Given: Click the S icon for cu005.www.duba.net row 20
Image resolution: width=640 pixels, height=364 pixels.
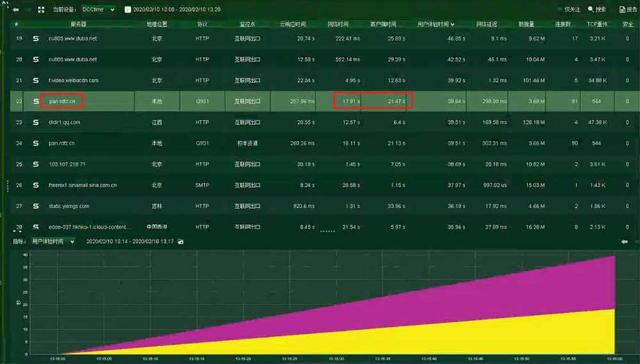Looking at the screenshot, I should (36, 59).
